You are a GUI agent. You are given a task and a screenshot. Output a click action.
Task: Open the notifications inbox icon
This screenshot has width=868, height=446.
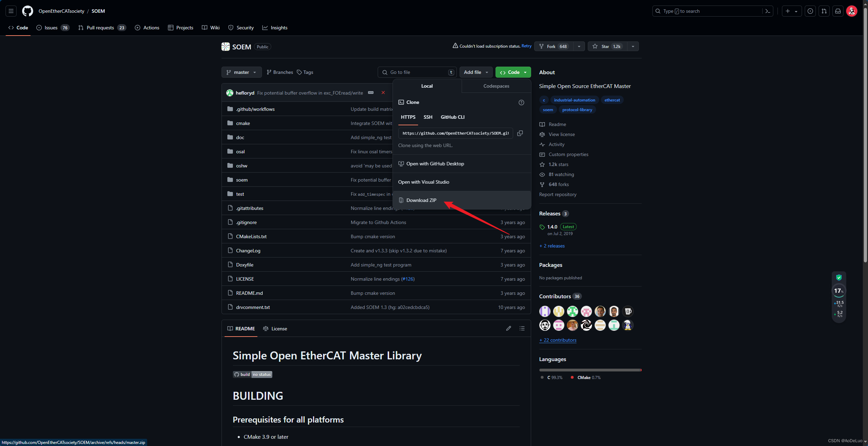point(838,11)
